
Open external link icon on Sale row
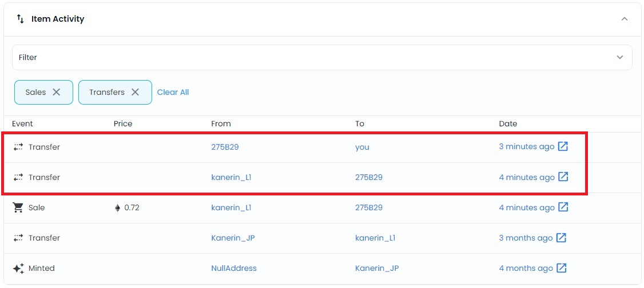pos(563,207)
